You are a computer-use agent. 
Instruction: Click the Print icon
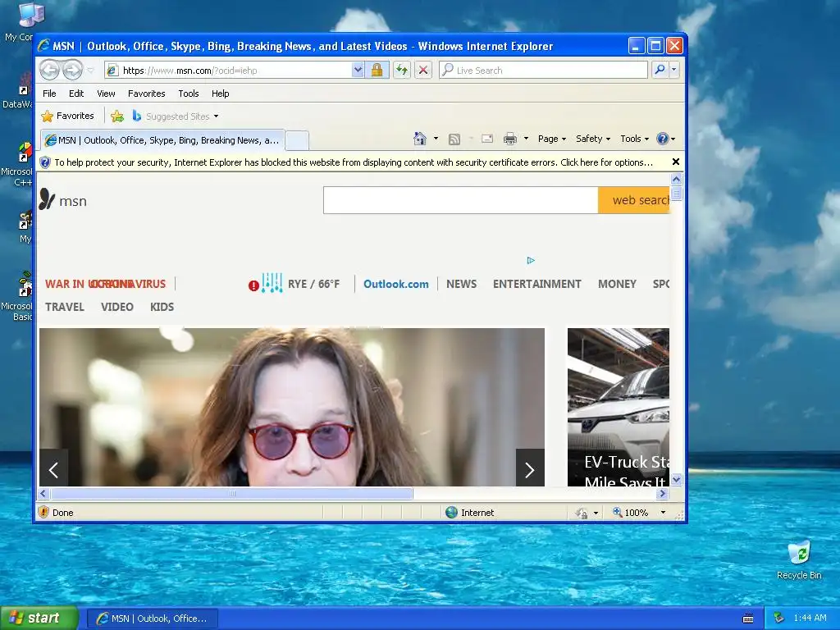click(510, 139)
